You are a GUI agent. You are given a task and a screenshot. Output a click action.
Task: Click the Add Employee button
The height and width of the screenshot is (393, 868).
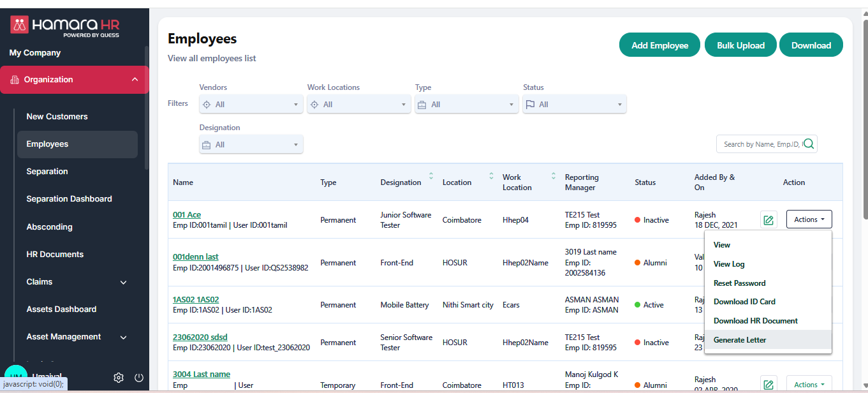[659, 45]
